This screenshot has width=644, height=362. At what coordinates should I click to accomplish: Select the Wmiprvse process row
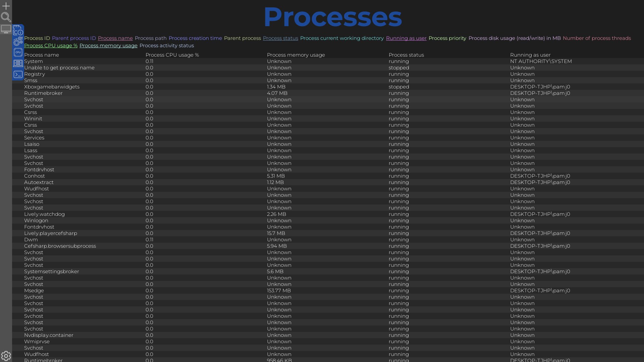point(328,342)
